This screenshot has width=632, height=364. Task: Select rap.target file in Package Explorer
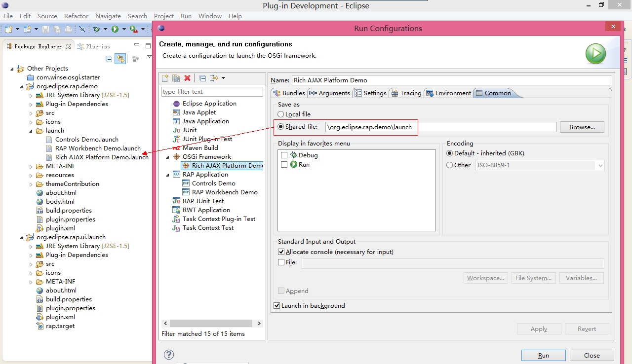tap(60, 326)
